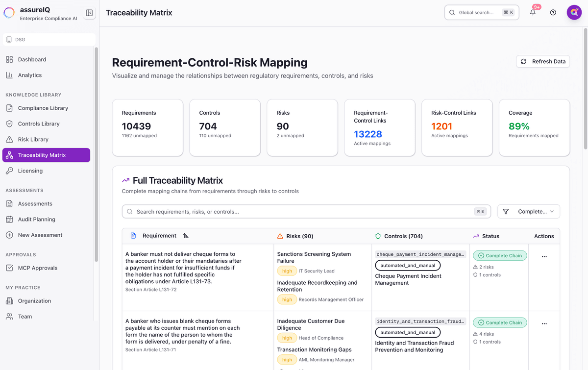Click Complete Chain badge in L131-71 row
The image size is (588, 370).
click(x=500, y=322)
